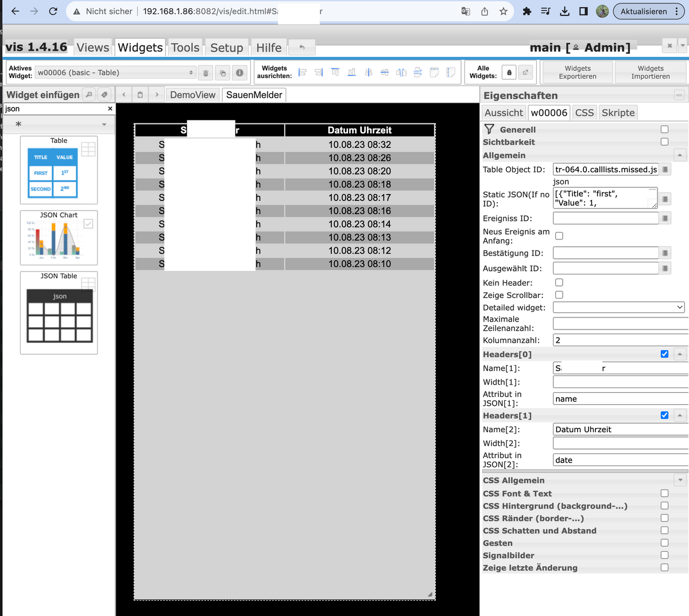Image resolution: width=689 pixels, height=616 pixels.
Task: Click table cell 10.08.23 08:32
Action: click(x=359, y=145)
